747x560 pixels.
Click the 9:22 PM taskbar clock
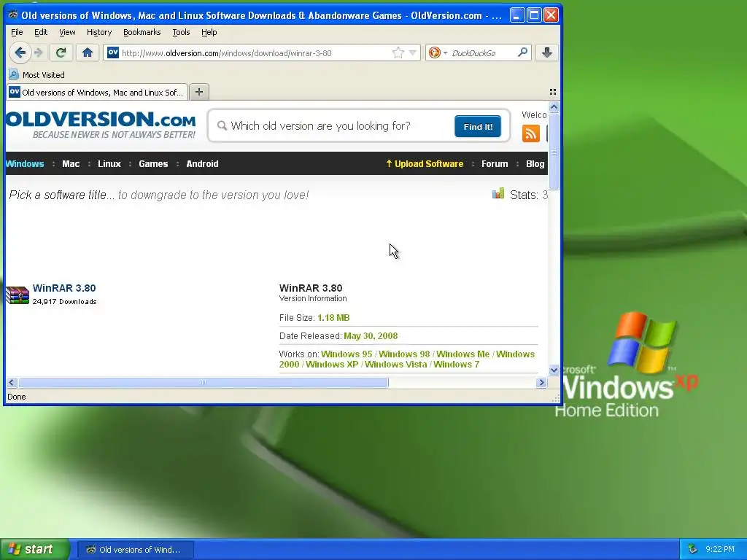[720, 549]
